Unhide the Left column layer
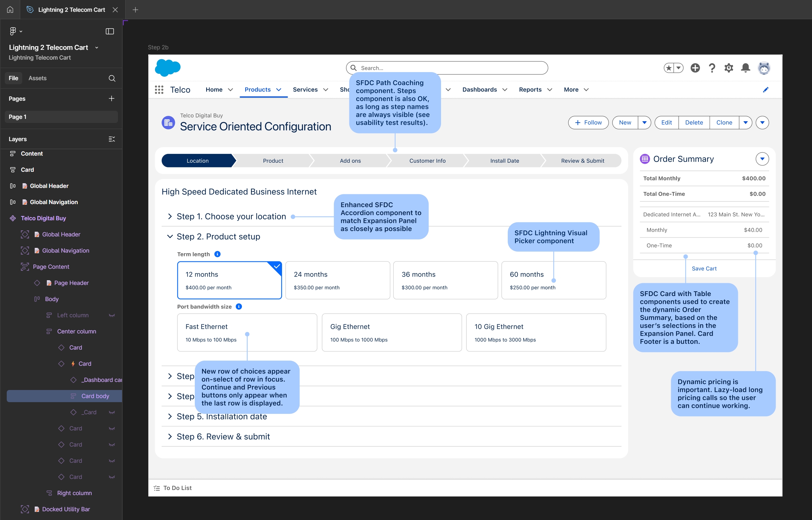The width and height of the screenshot is (812, 520). tap(112, 315)
